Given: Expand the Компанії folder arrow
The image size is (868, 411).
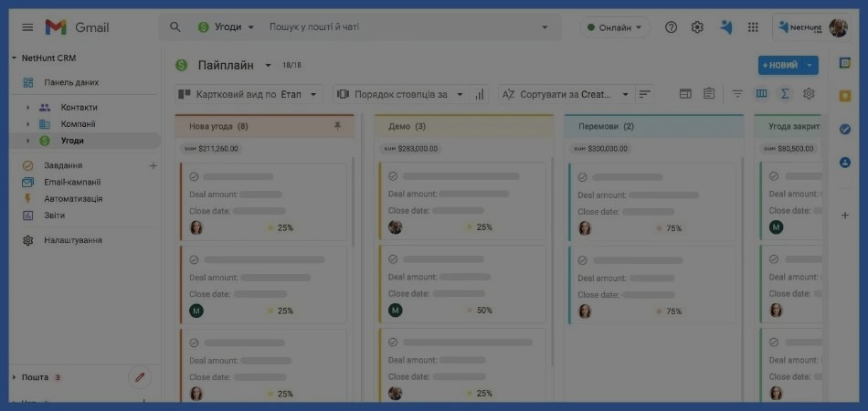Looking at the screenshot, I should (x=27, y=124).
